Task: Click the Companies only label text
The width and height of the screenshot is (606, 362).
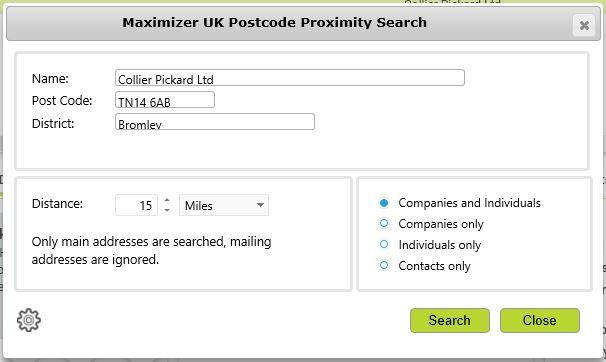Action: pyautogui.click(x=441, y=224)
